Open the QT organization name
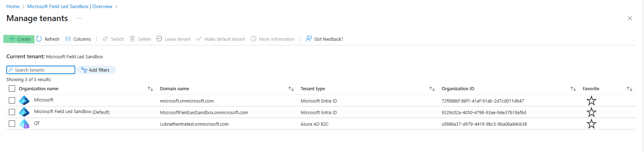This screenshot has height=152, width=644. [x=37, y=123]
